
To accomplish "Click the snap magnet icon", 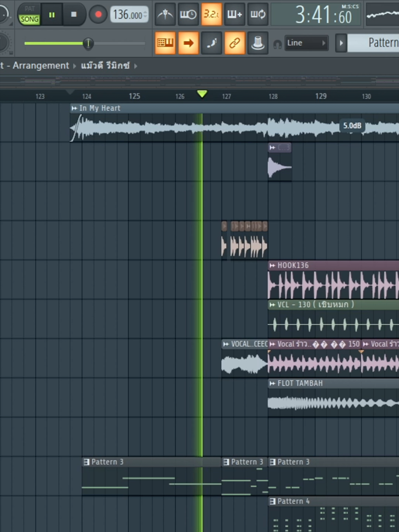I will click(x=277, y=44).
